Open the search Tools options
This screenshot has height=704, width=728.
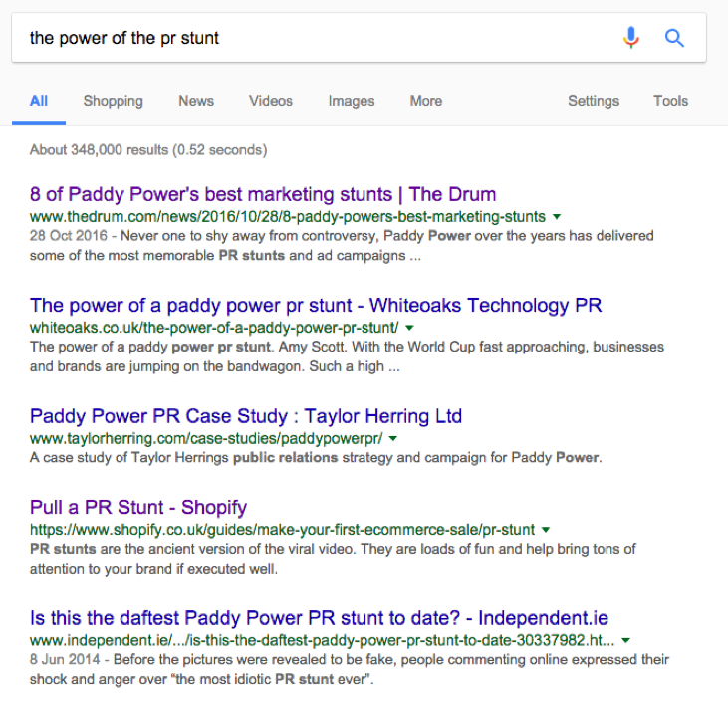click(x=670, y=101)
